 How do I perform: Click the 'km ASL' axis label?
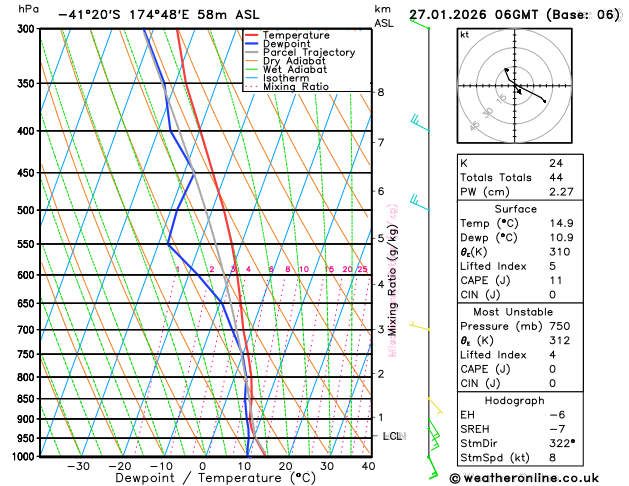tap(384, 16)
